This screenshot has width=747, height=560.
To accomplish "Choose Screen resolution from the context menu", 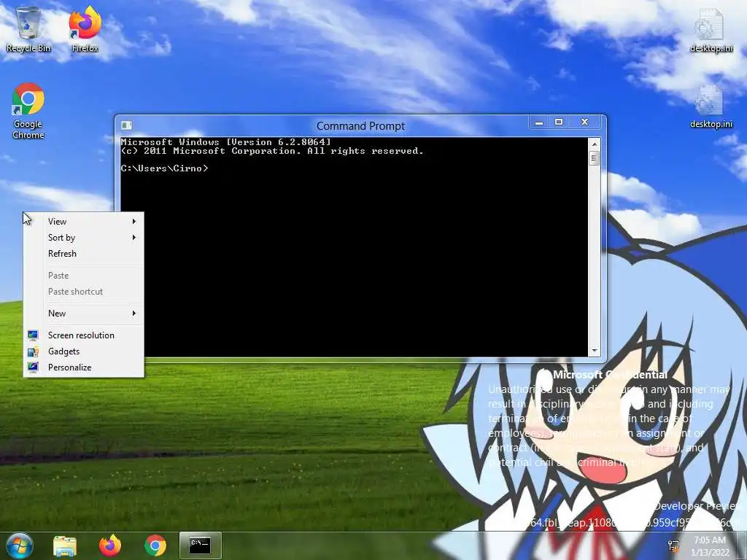I will point(84,335).
